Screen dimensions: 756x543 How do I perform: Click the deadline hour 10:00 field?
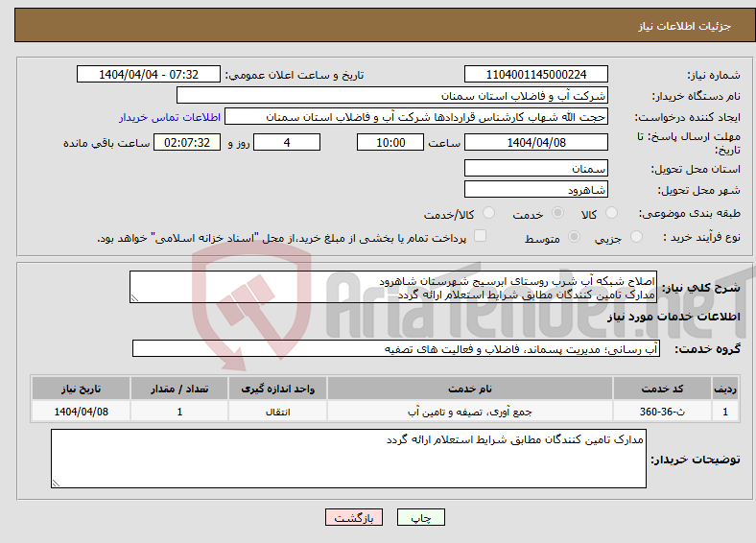(390, 142)
